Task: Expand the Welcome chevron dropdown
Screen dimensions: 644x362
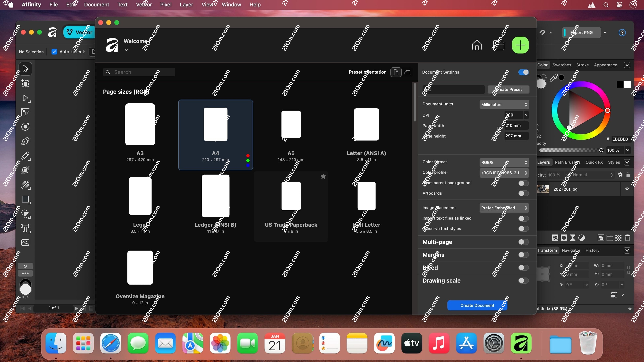Action: point(126,50)
